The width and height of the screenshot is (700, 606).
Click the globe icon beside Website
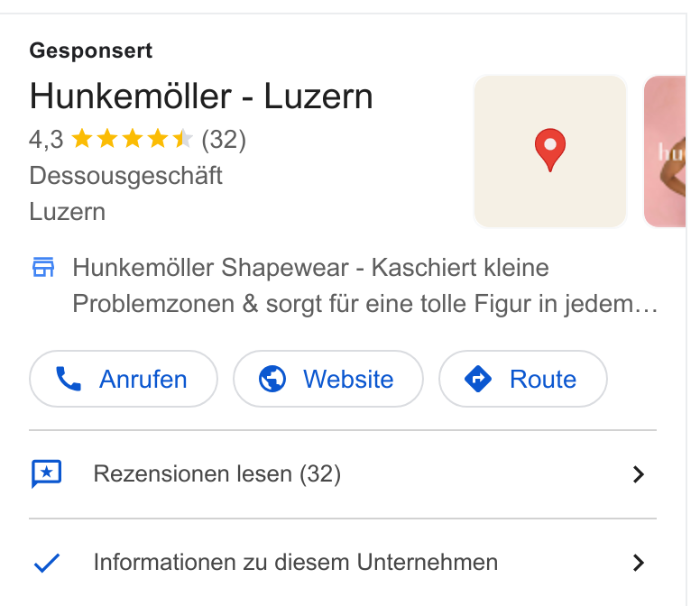pos(272,379)
